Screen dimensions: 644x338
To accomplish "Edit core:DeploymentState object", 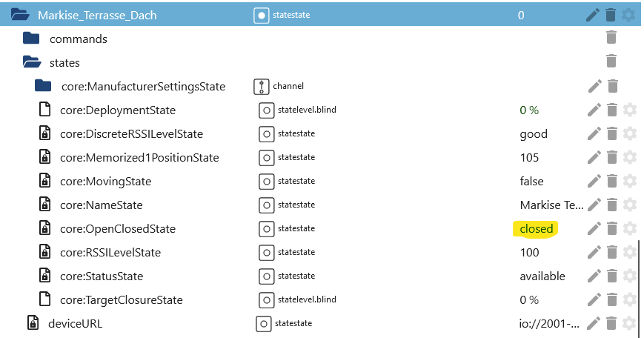I will [594, 110].
